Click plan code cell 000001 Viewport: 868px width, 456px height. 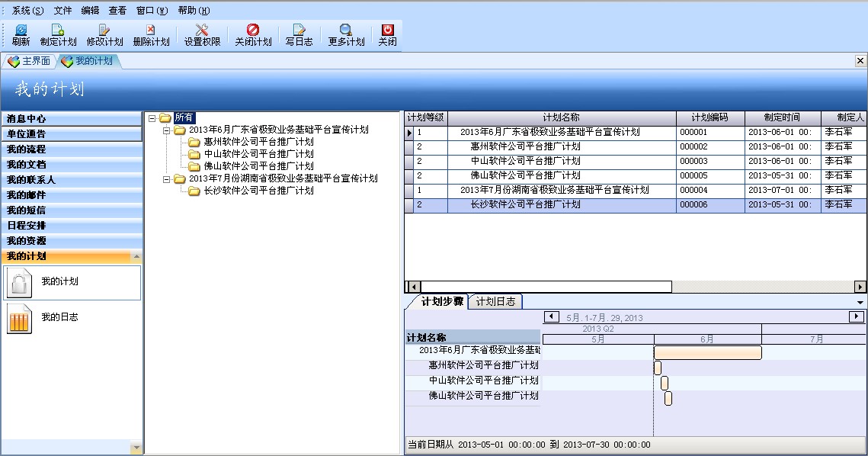(710, 133)
